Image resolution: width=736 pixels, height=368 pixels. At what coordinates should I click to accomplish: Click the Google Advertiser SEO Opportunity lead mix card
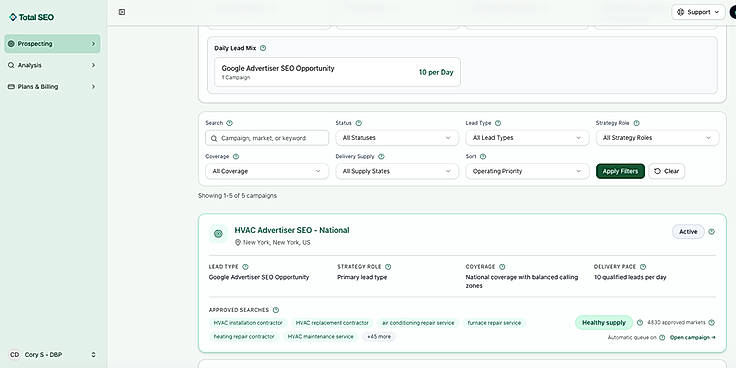pos(337,72)
